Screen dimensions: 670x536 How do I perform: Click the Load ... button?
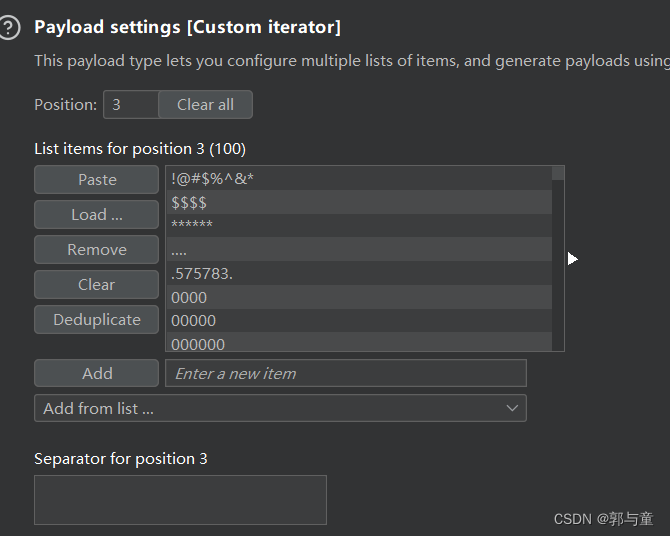(97, 215)
